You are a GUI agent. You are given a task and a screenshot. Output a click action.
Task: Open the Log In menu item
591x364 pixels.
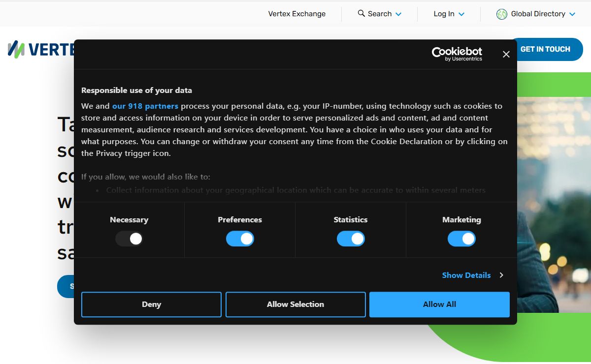point(449,14)
